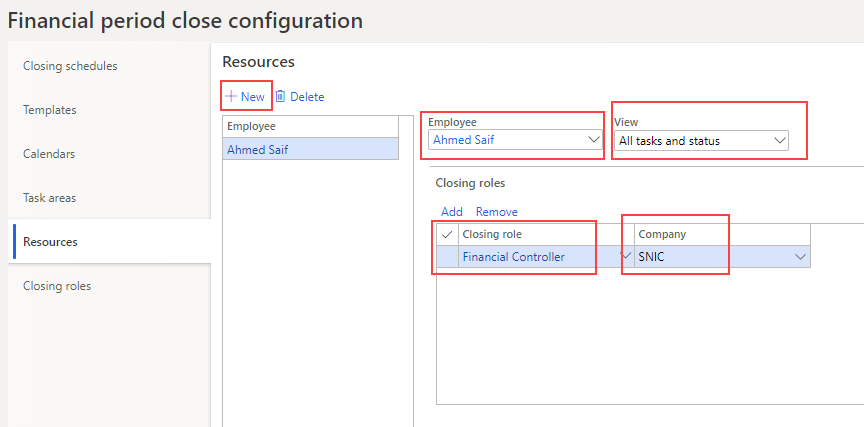Open the Templates tab

tap(50, 110)
